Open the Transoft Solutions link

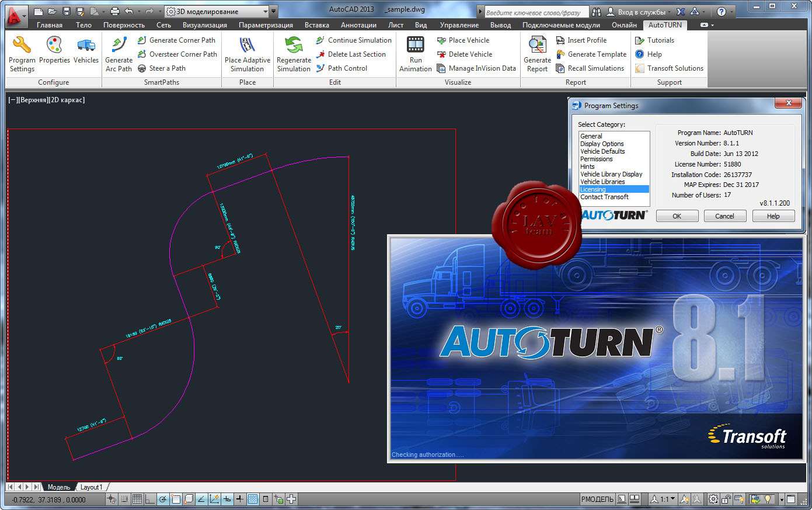pos(669,68)
